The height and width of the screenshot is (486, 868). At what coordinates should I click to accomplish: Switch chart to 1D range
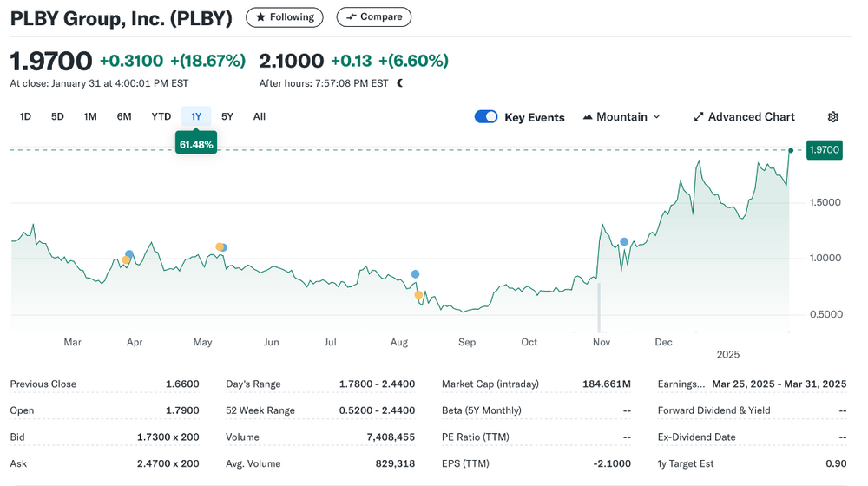25,117
